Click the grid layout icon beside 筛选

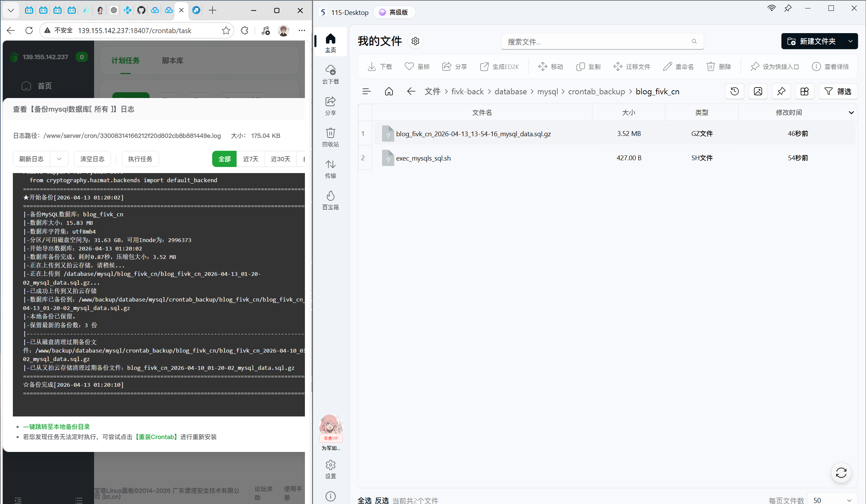[x=804, y=91]
